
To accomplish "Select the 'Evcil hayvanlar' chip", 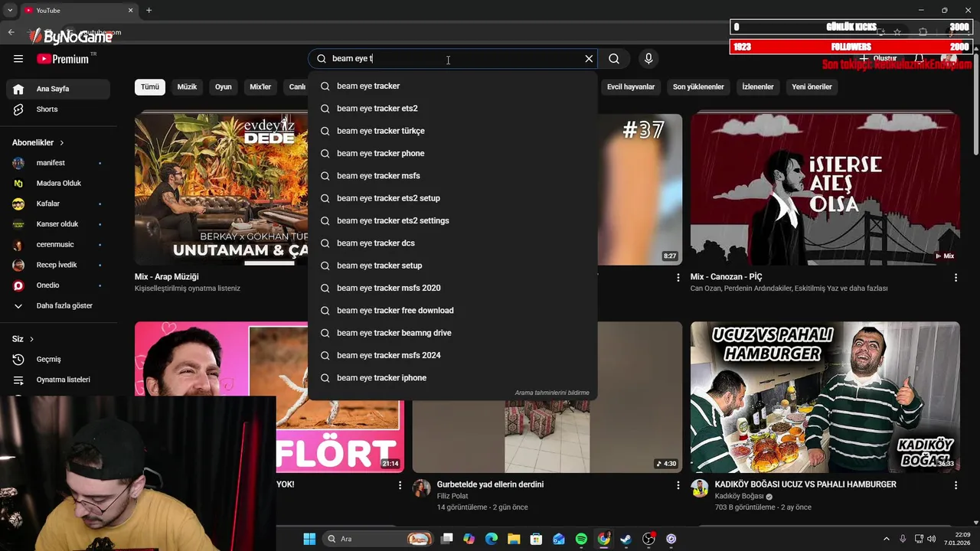I will click(631, 86).
